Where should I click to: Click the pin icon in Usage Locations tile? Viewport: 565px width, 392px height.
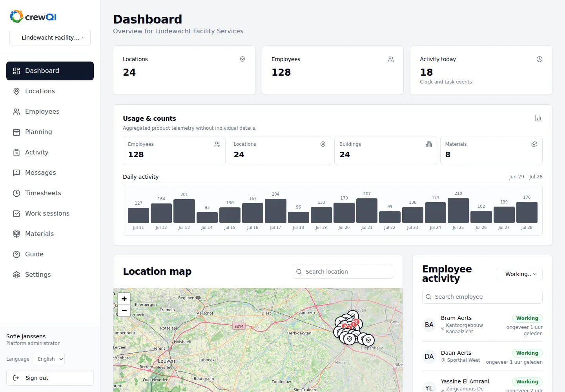point(323,144)
